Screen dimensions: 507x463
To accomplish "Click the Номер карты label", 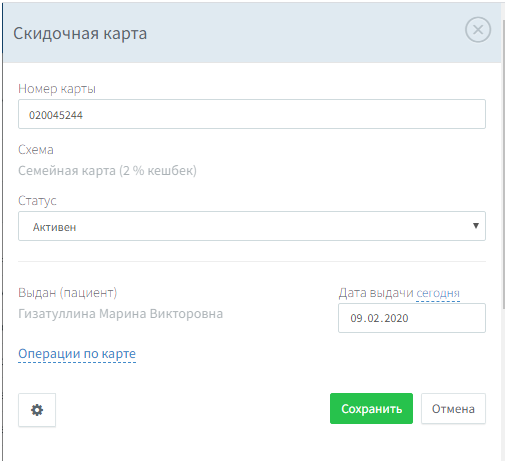I will (x=57, y=89).
